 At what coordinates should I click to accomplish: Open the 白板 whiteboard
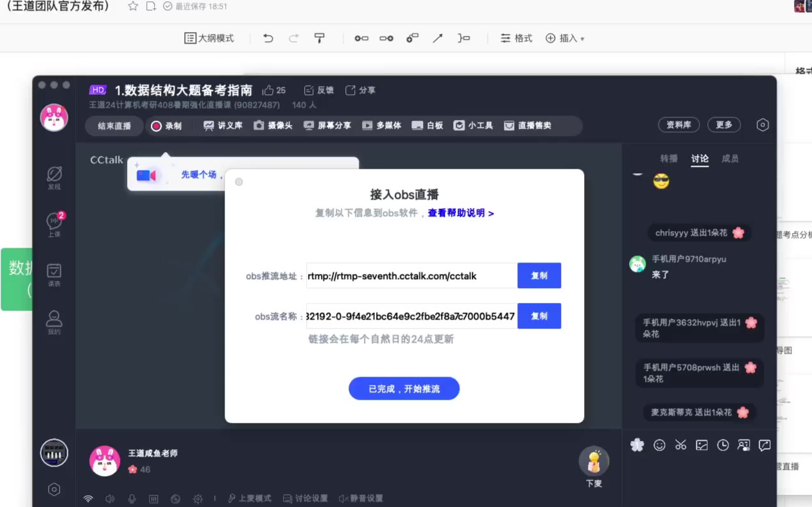pyautogui.click(x=428, y=126)
